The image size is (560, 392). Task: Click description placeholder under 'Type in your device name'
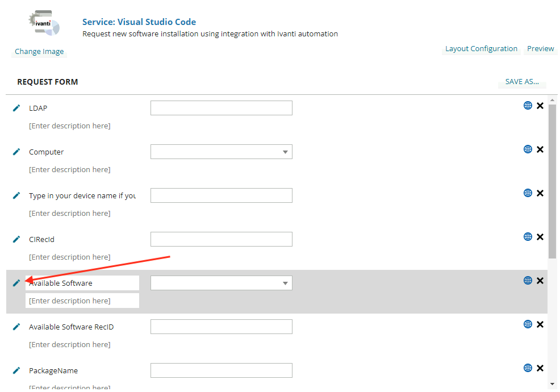pyautogui.click(x=70, y=214)
